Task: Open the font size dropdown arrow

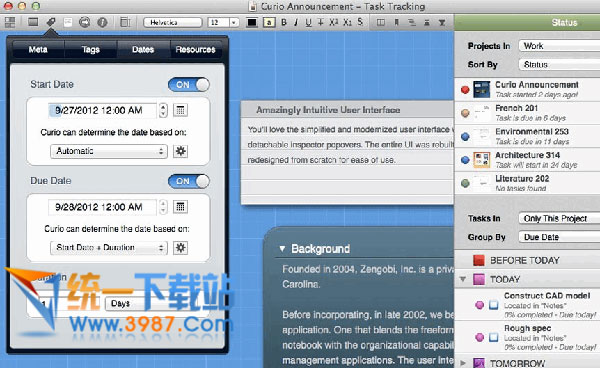Action: point(234,23)
